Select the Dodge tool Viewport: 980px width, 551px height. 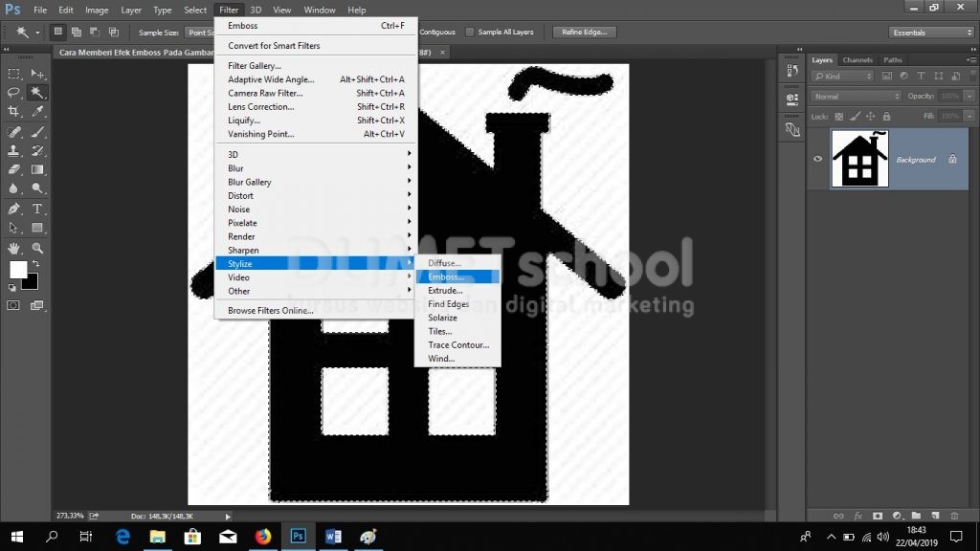click(x=37, y=188)
